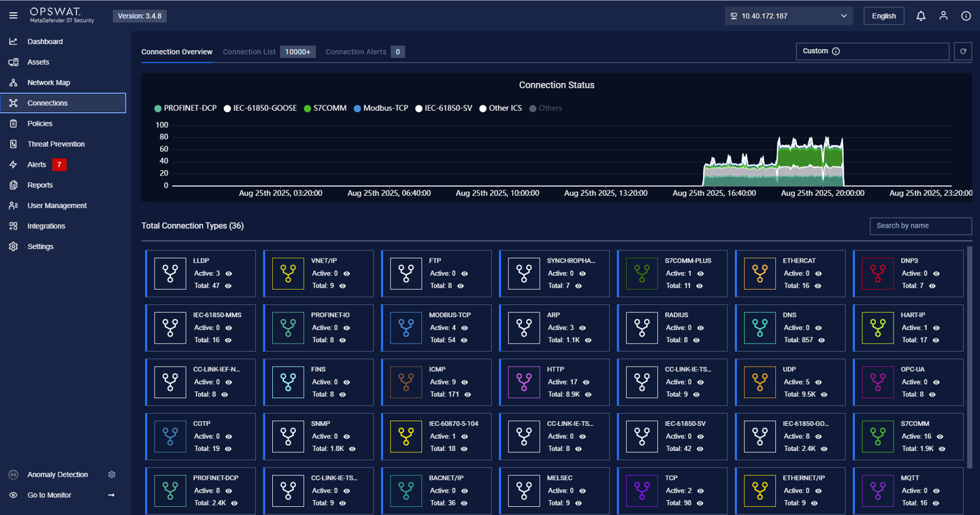Open the English language selector
980x515 pixels.
[884, 16]
